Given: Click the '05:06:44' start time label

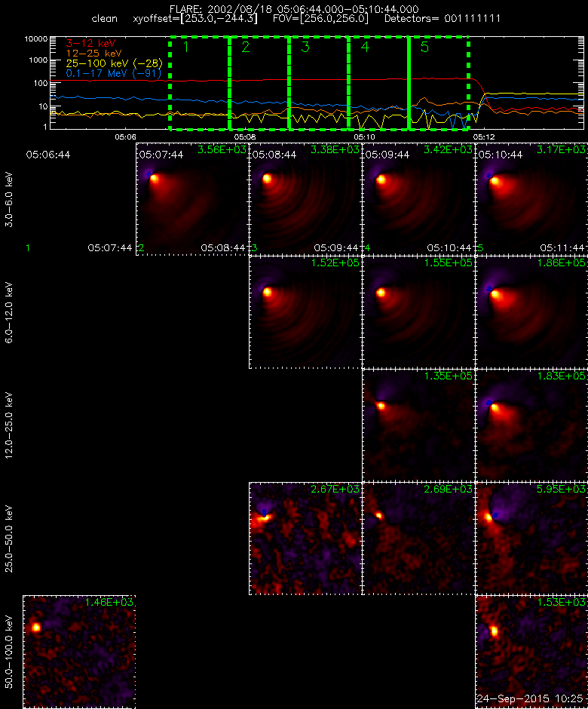Looking at the screenshot, I should point(48,155).
